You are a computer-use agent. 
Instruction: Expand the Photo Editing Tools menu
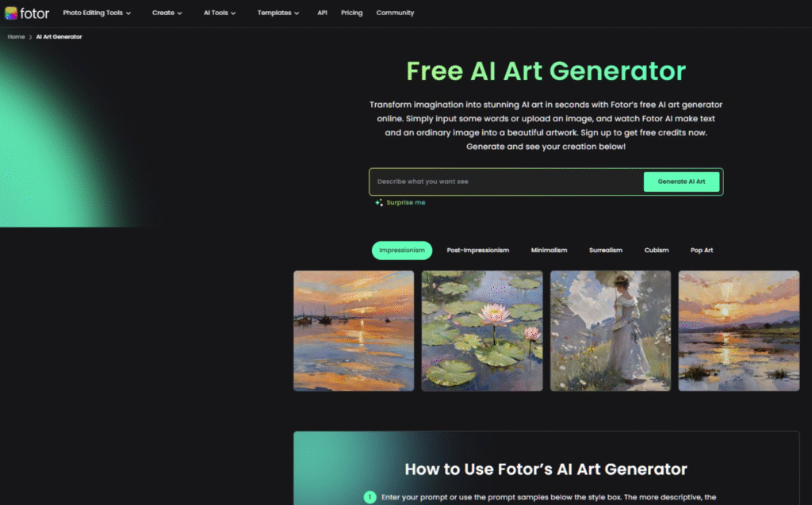[97, 13]
